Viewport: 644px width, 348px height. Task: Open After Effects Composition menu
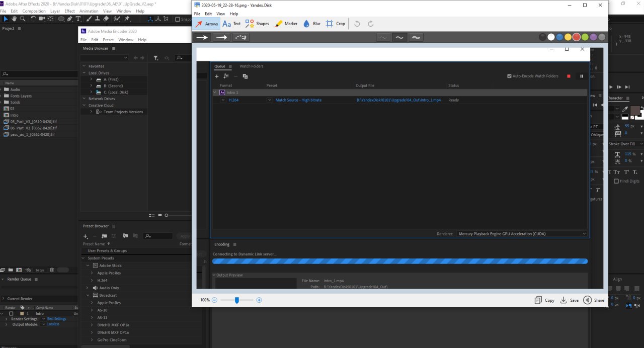tap(34, 11)
